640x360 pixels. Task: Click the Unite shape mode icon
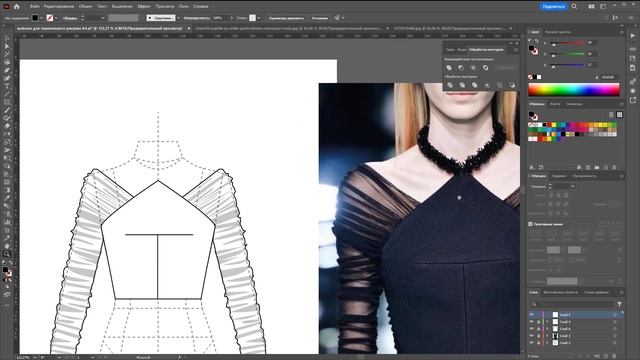click(449, 68)
